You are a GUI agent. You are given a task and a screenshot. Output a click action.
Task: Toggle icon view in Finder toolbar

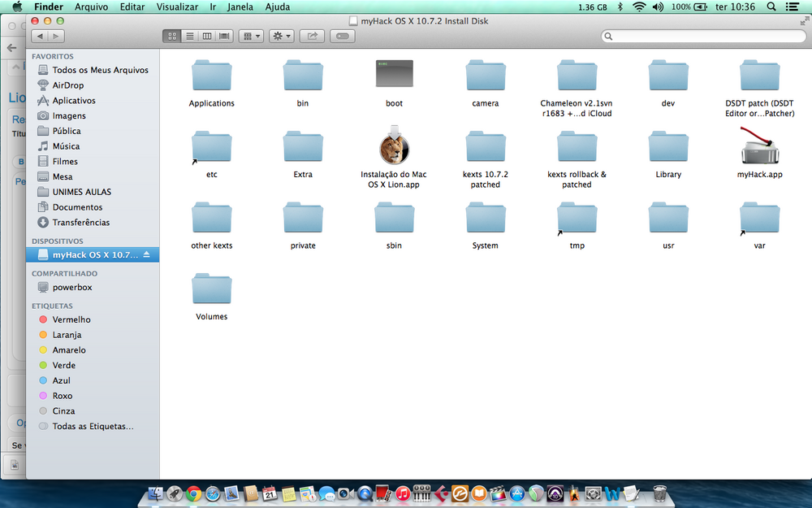tap(171, 36)
